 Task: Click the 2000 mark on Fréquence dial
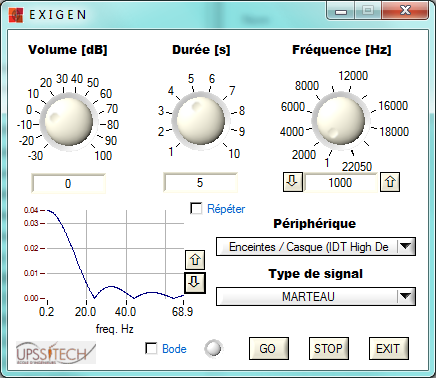tap(304, 155)
